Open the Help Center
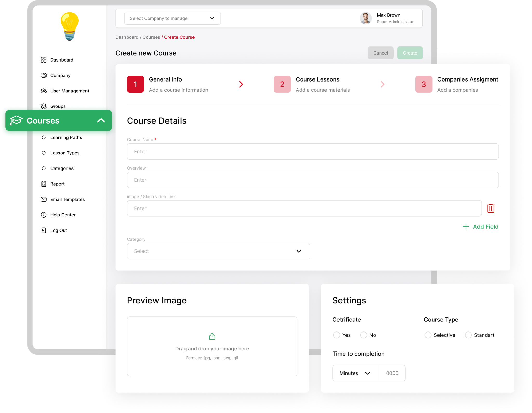Viewport: 532px width, 413px height. pyautogui.click(x=63, y=215)
